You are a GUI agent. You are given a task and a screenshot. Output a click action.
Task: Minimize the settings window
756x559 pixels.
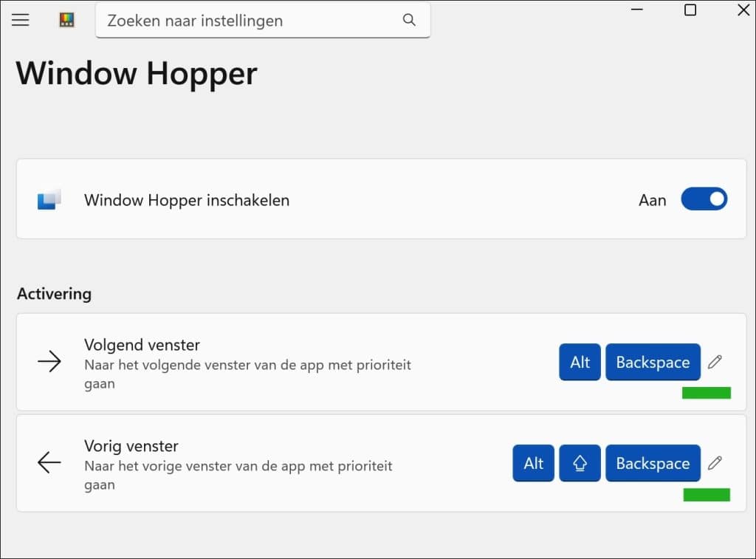coord(637,10)
